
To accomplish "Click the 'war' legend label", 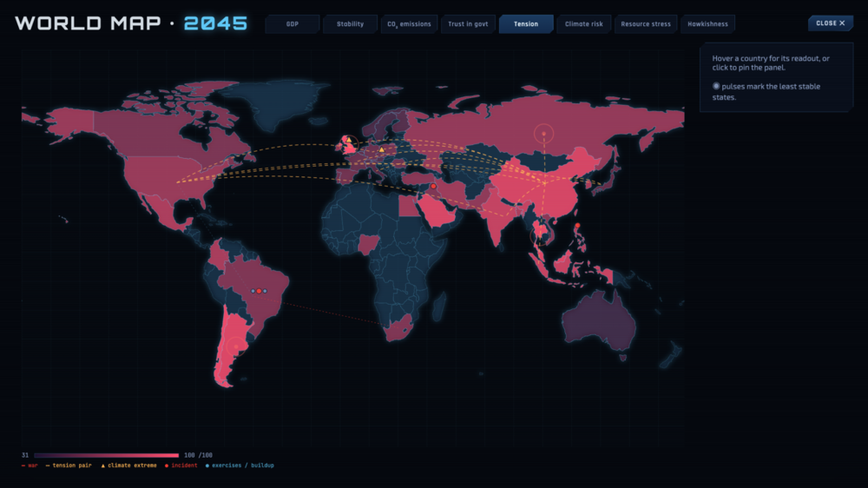I will point(33,465).
